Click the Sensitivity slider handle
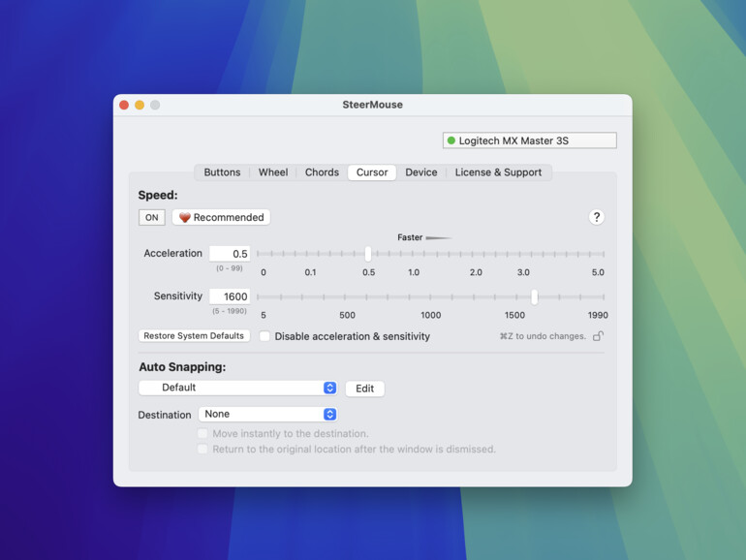The height and width of the screenshot is (560, 746). coord(534,296)
